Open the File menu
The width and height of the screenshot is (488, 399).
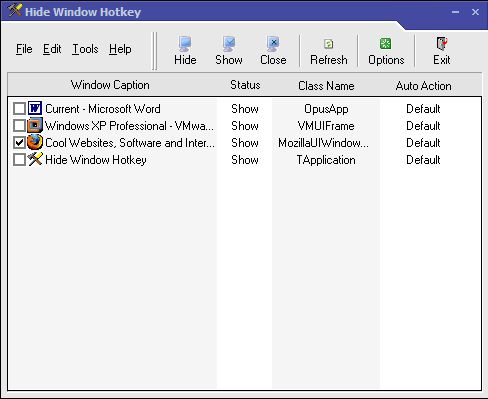[x=24, y=49]
